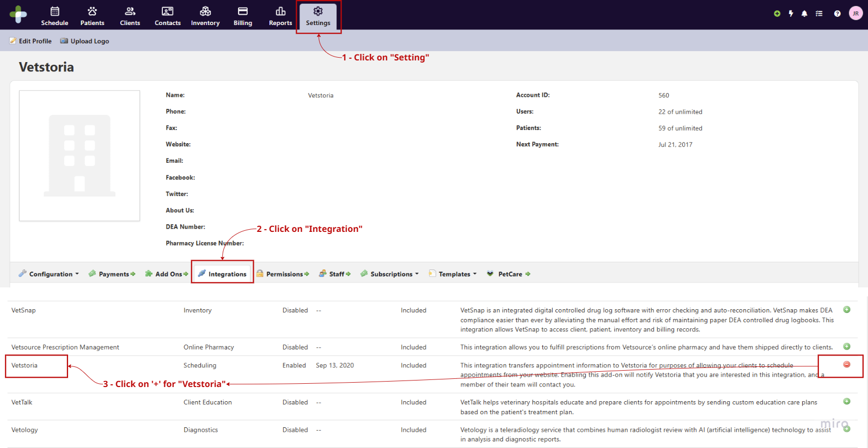The image size is (868, 448).
Task: Click the Scheduling category cell
Action: [200, 365]
